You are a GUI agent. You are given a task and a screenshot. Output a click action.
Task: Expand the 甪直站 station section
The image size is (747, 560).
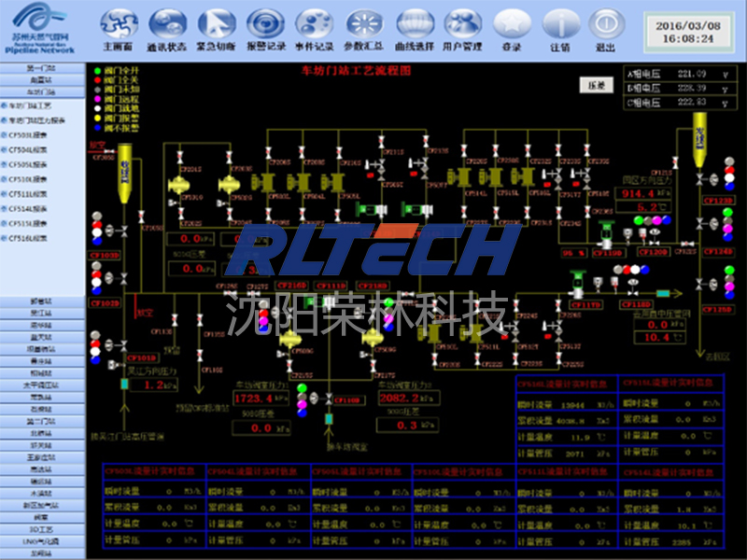(42, 80)
